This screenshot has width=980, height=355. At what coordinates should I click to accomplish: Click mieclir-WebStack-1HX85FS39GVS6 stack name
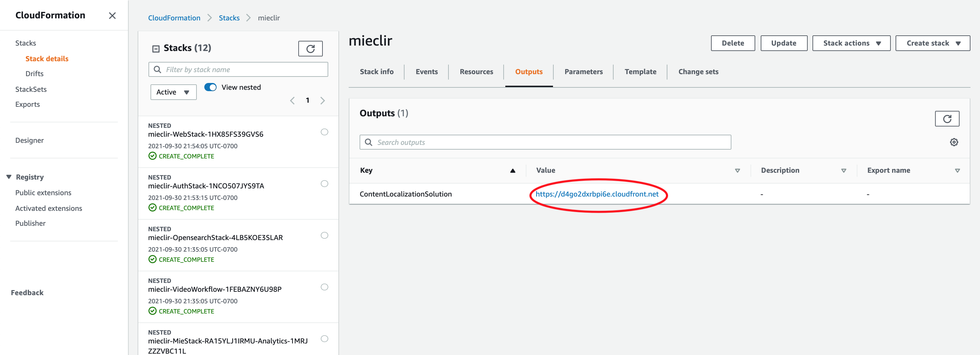click(x=205, y=134)
